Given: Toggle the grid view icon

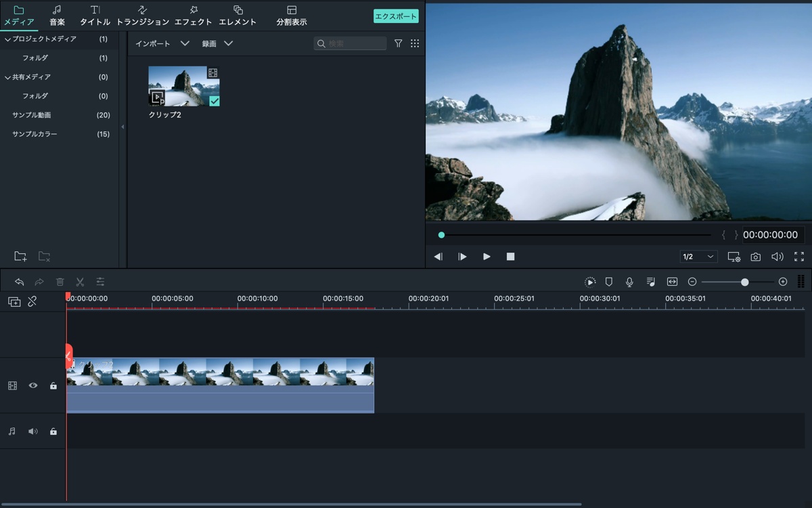Looking at the screenshot, I should [x=415, y=43].
